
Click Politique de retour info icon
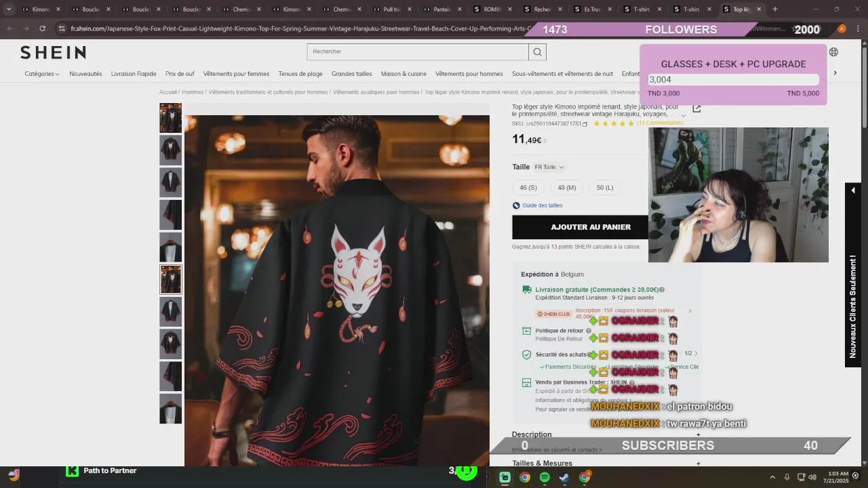point(589,331)
